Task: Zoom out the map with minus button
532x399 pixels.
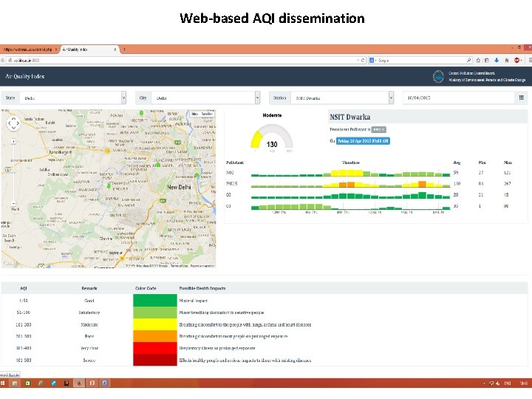Action: point(13,204)
